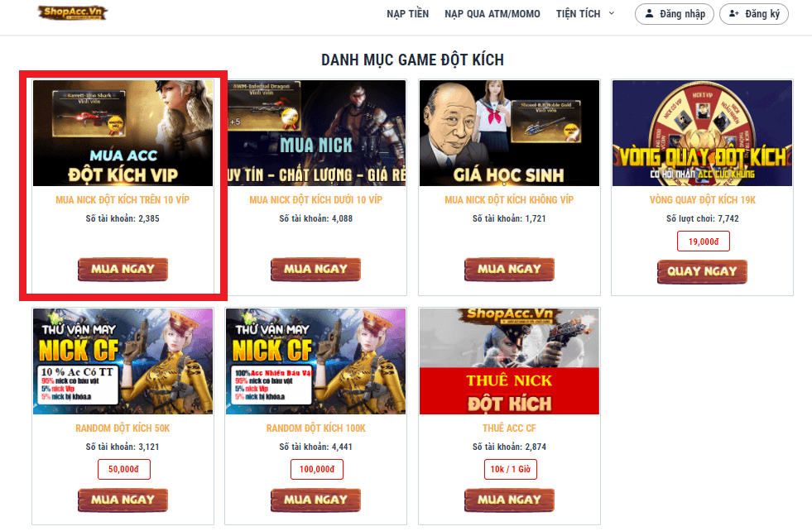The height and width of the screenshot is (531, 812).
Task: Open the NẠP TIỀN menu item
Action: point(407,14)
